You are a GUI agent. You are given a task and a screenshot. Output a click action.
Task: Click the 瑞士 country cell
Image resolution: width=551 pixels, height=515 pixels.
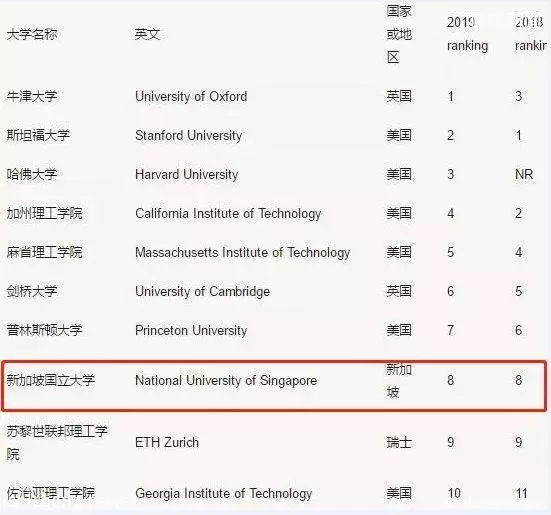pyautogui.click(x=399, y=442)
